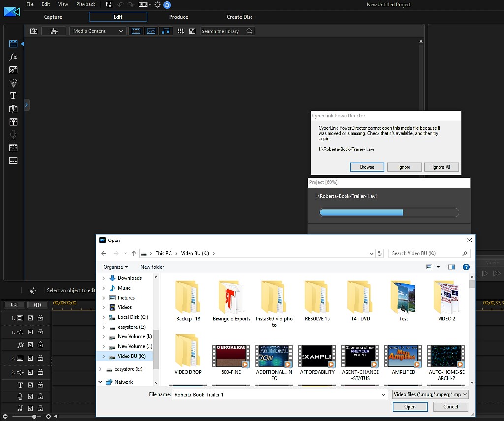Click the timeline zoom-in plus button

[x=48, y=417]
